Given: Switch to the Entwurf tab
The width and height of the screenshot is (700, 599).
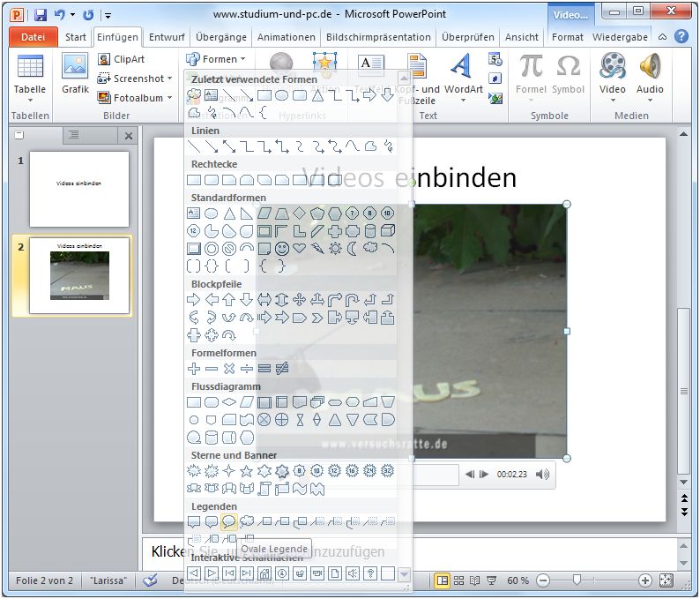Looking at the screenshot, I should pyautogui.click(x=167, y=37).
